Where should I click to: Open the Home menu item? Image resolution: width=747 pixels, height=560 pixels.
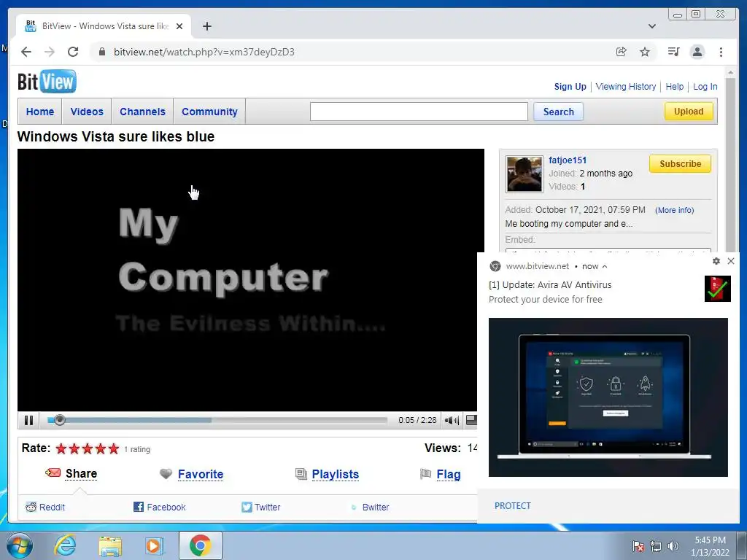pyautogui.click(x=40, y=112)
